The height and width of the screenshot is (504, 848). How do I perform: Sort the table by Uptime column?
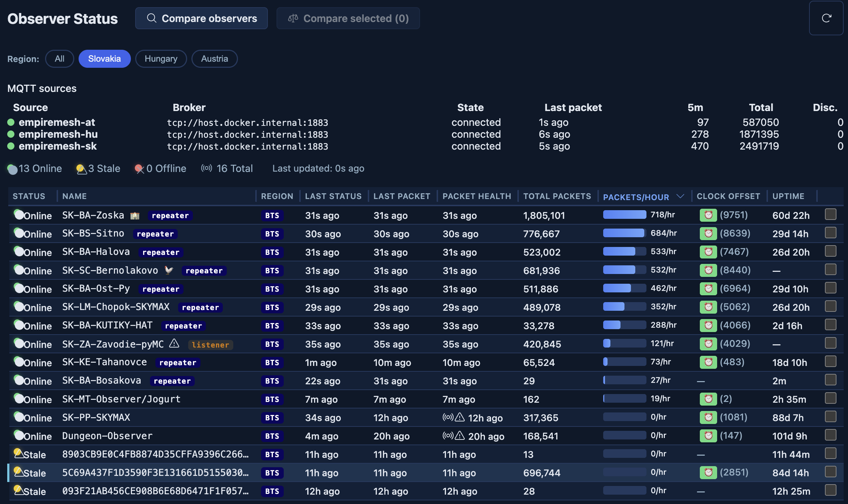[x=788, y=196]
